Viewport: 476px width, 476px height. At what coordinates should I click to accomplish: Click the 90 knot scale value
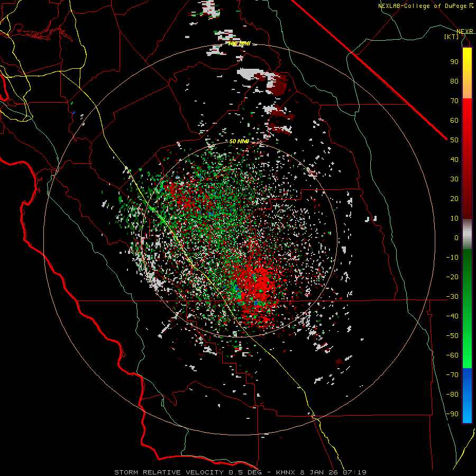(454, 62)
